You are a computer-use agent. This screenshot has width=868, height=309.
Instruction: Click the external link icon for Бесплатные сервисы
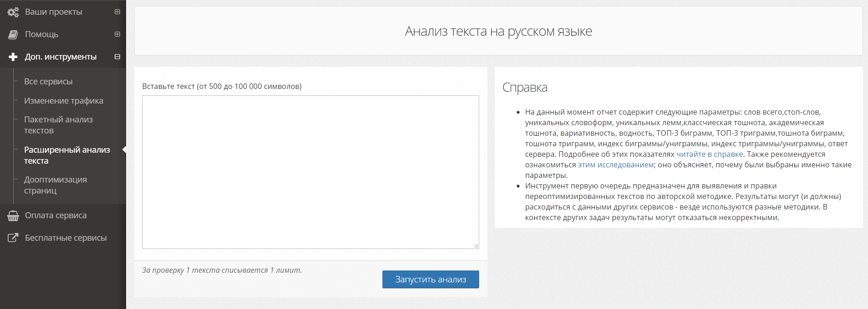point(13,238)
